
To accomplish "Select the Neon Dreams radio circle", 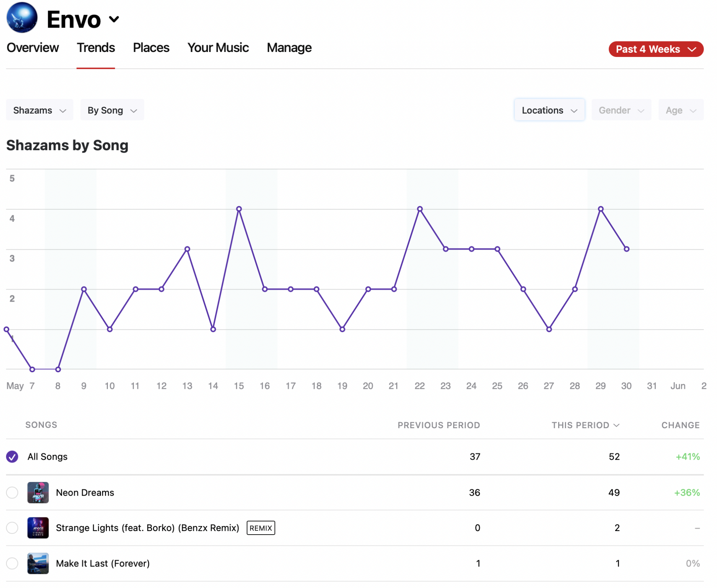I will pyautogui.click(x=12, y=493).
